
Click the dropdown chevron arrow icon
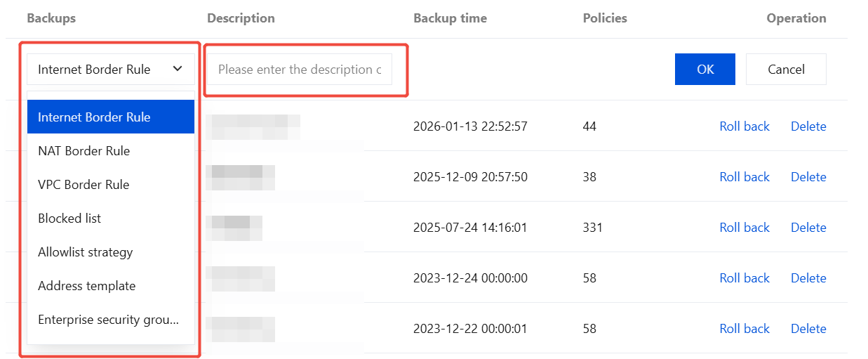coord(178,69)
